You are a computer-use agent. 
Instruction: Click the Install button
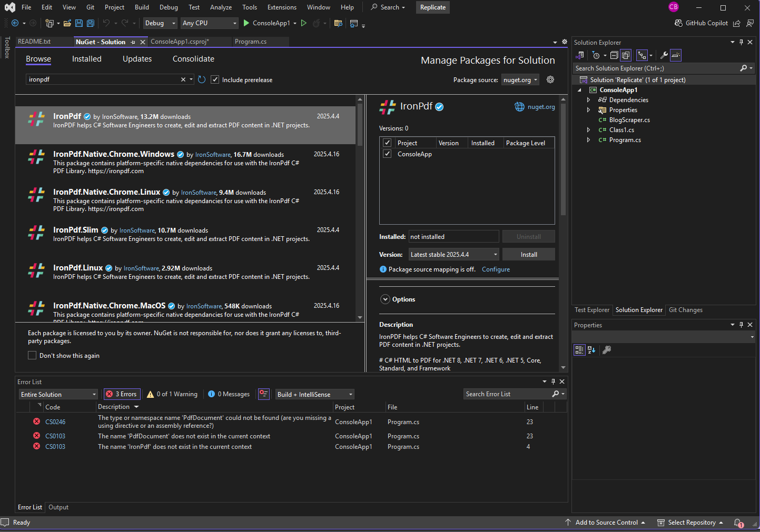[529, 255]
